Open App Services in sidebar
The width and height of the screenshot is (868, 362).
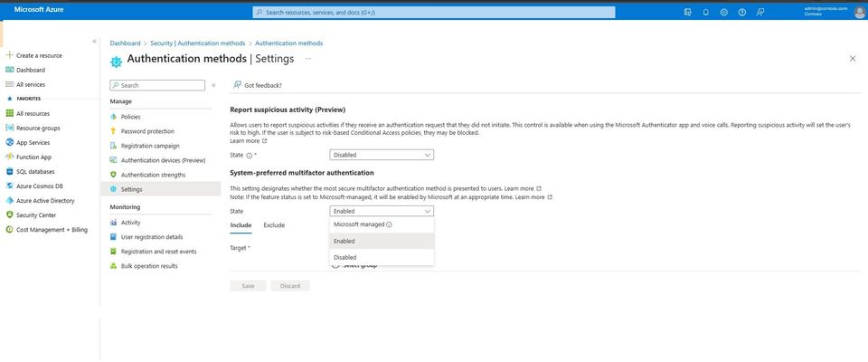tap(33, 142)
